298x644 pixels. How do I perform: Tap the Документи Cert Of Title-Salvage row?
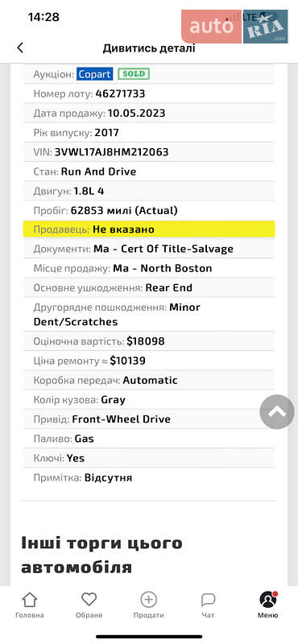pyautogui.click(x=149, y=249)
